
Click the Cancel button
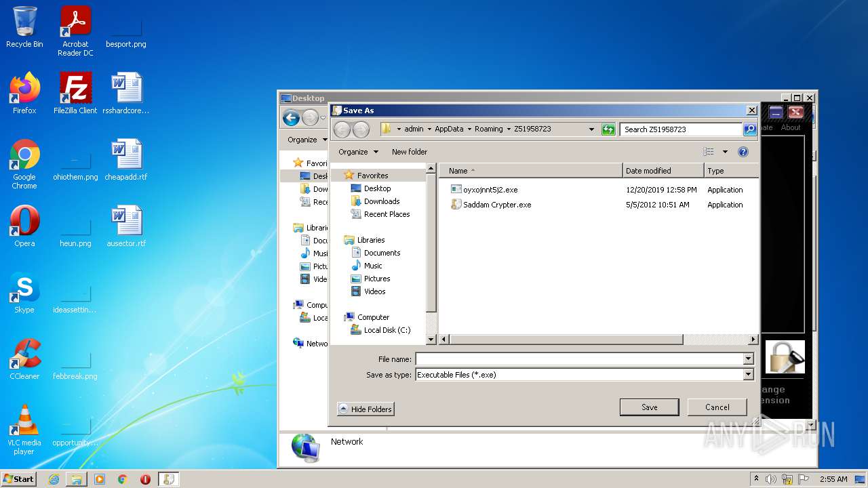click(x=717, y=407)
